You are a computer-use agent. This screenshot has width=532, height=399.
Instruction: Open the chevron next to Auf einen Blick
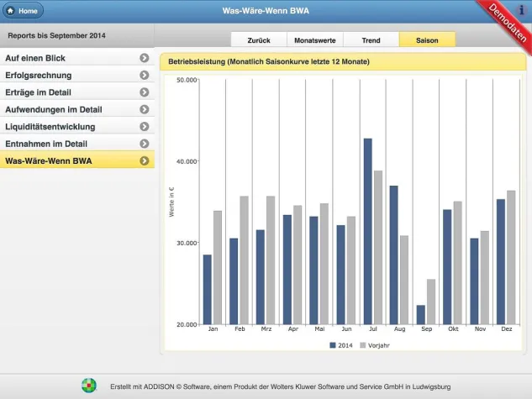click(145, 58)
